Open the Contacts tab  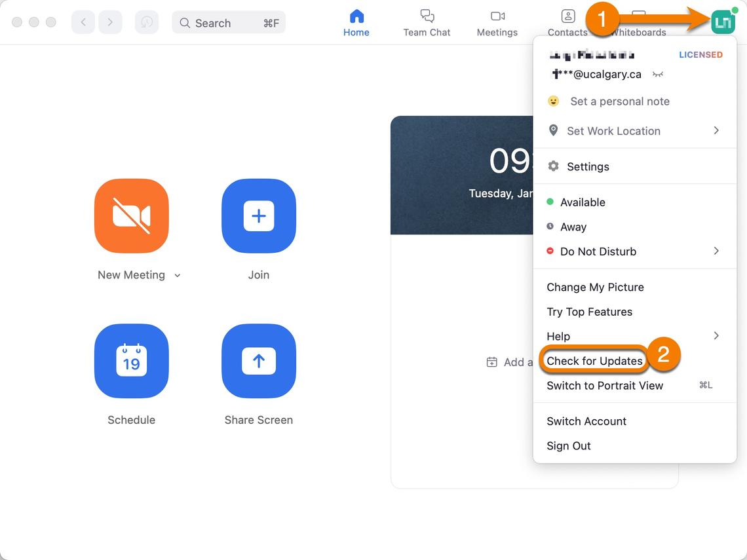point(567,23)
